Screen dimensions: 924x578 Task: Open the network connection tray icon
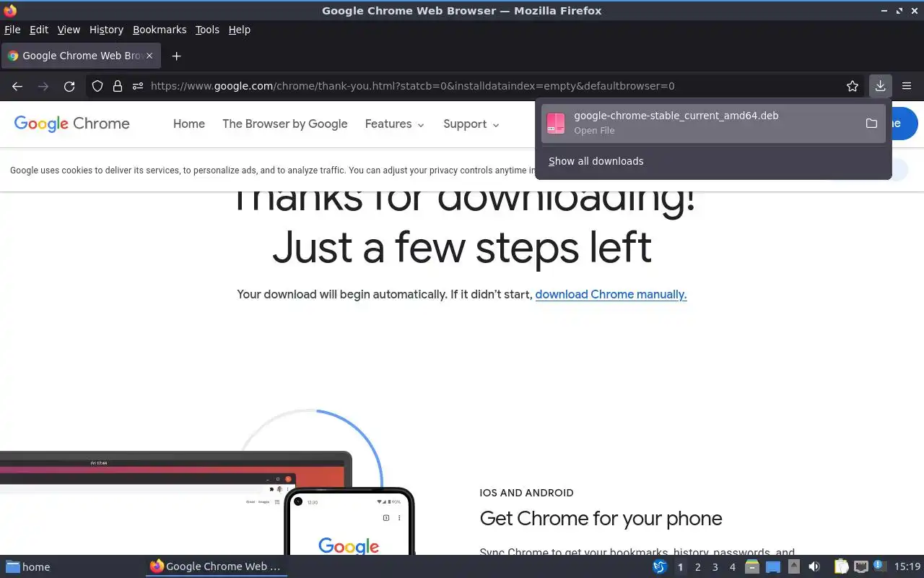(x=860, y=567)
